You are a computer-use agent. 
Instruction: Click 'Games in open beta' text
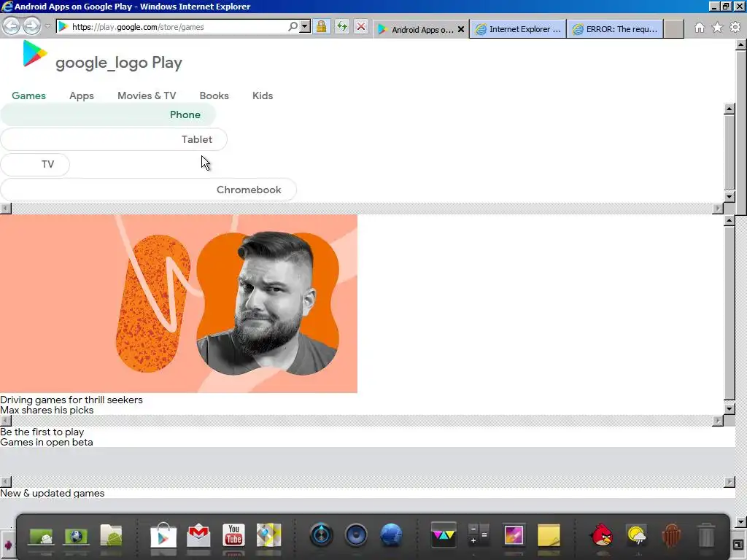[46, 443]
